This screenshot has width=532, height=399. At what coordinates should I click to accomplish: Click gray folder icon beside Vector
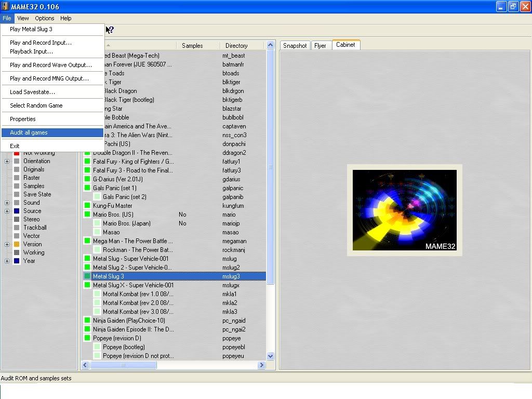coord(16,236)
